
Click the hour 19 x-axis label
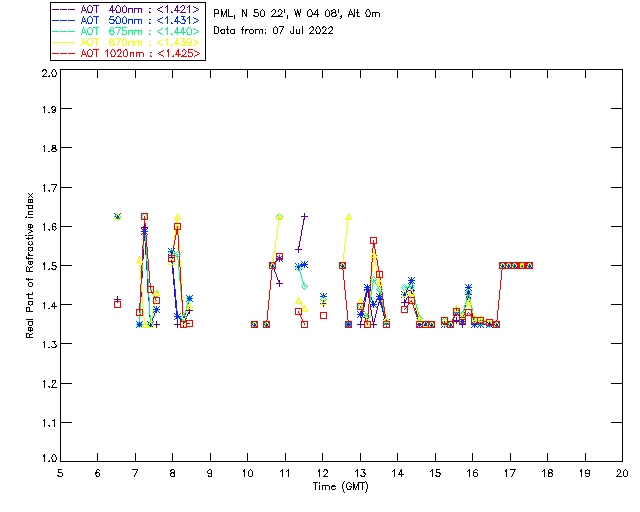click(x=585, y=473)
